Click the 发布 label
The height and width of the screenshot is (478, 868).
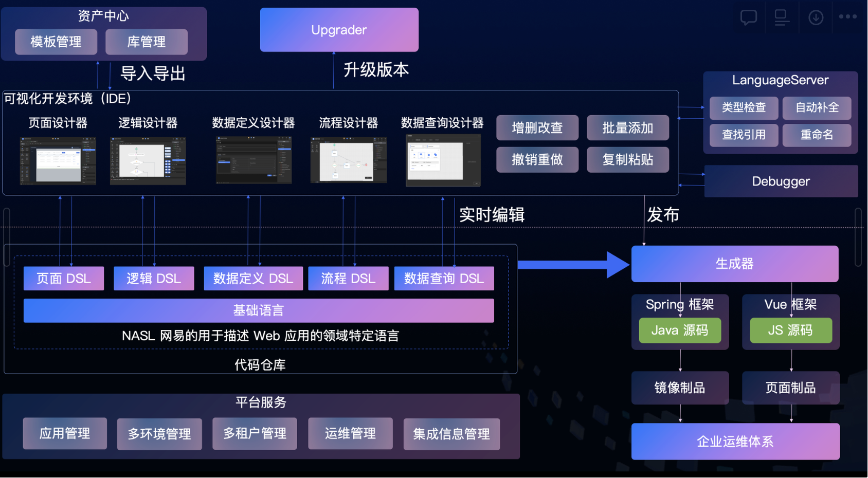tap(663, 215)
